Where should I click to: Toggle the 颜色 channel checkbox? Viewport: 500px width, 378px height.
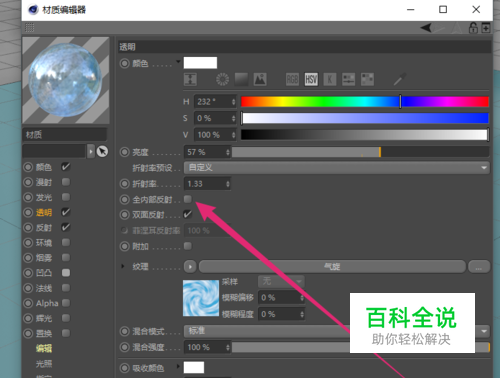point(66,166)
